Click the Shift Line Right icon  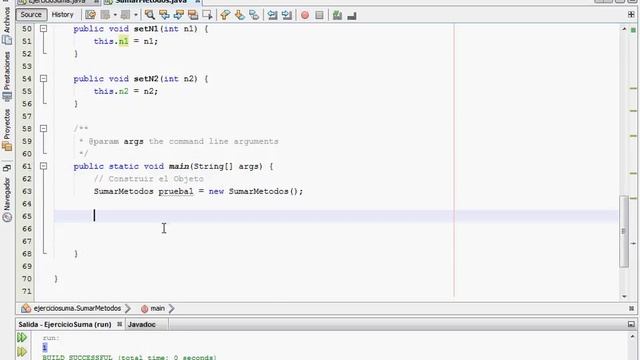287,15
